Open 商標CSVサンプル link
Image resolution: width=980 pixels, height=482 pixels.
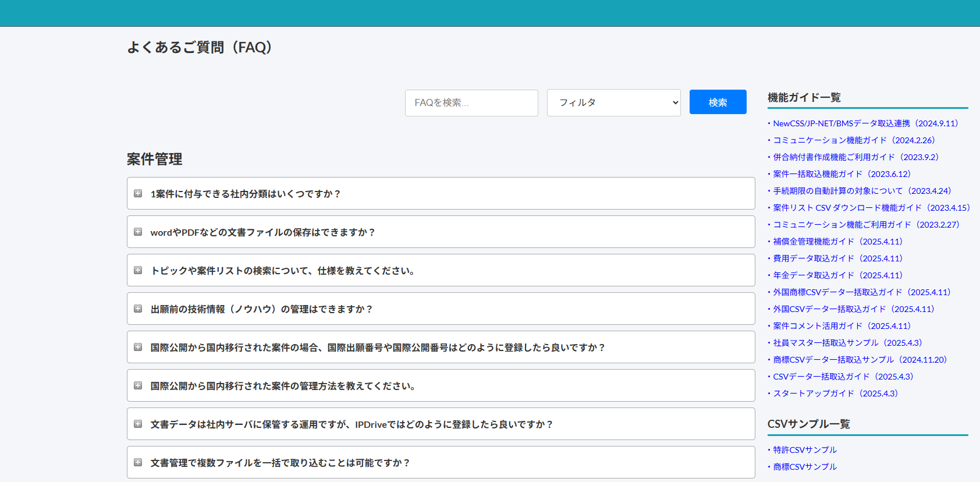805,467
